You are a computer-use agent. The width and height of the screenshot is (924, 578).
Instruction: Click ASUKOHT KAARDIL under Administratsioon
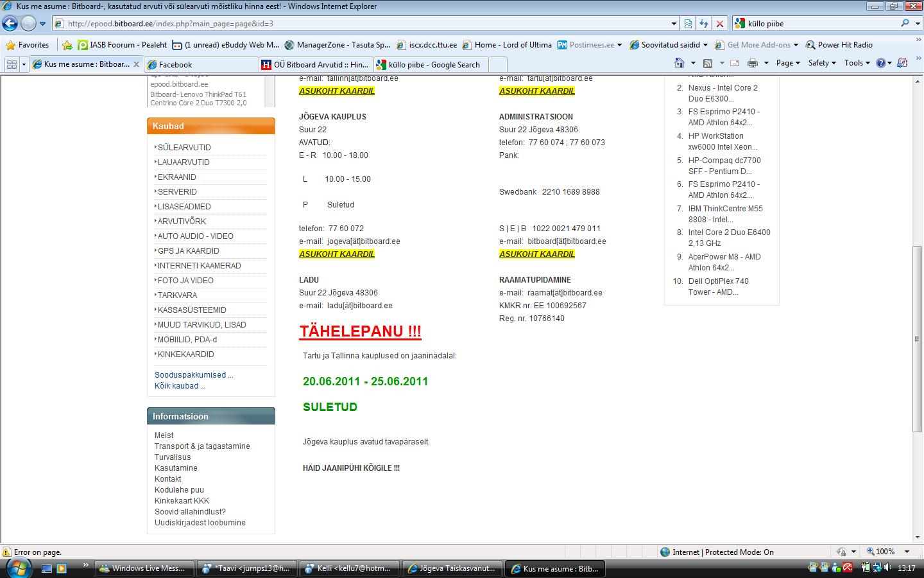click(537, 254)
